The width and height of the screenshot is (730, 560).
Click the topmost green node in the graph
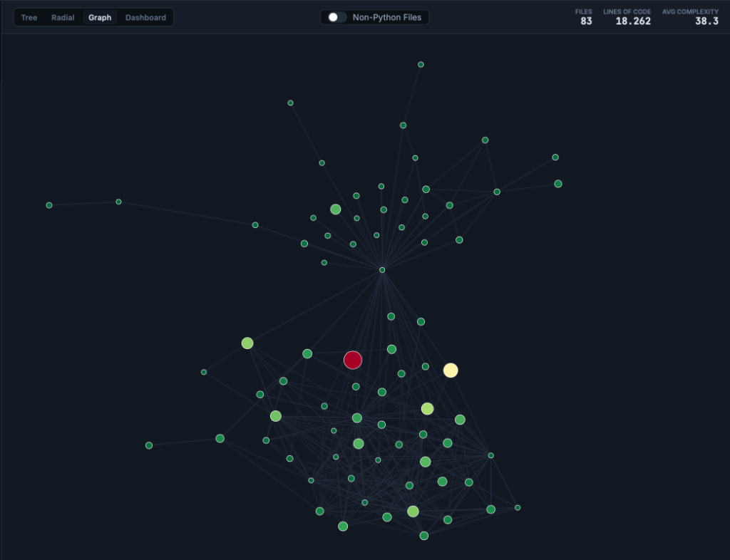(420, 63)
